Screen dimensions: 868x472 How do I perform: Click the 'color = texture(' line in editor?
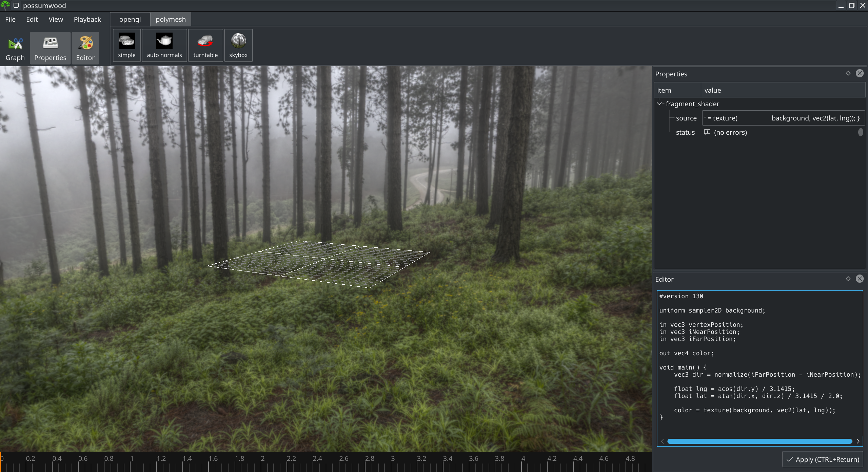pyautogui.click(x=754, y=410)
